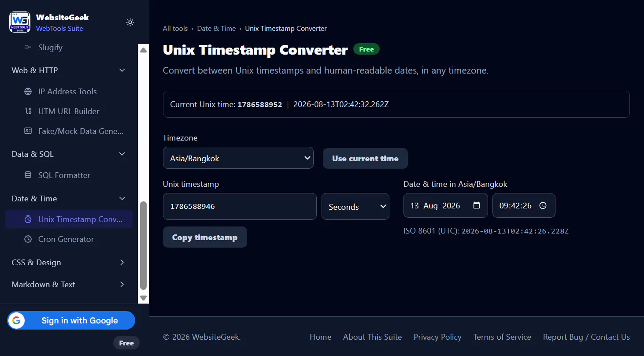Click the current Unix time value 1786588952
The height and width of the screenshot is (356, 644).
(260, 104)
